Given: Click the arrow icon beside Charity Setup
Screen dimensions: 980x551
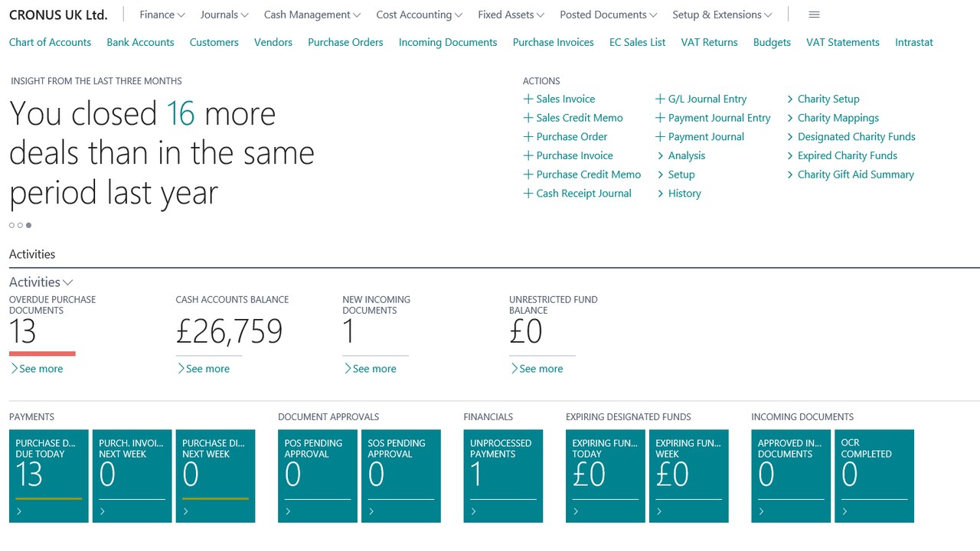Looking at the screenshot, I should (x=791, y=99).
